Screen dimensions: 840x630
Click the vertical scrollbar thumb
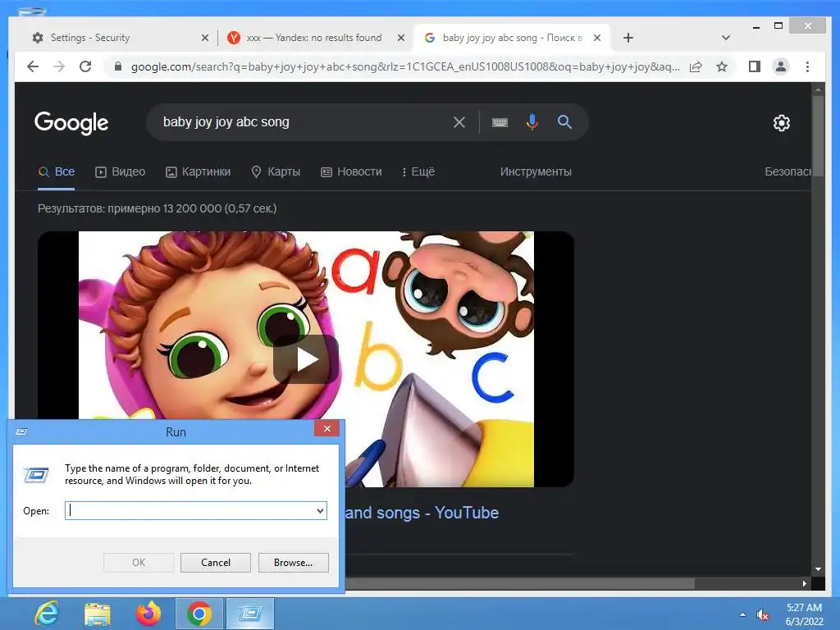[818, 136]
